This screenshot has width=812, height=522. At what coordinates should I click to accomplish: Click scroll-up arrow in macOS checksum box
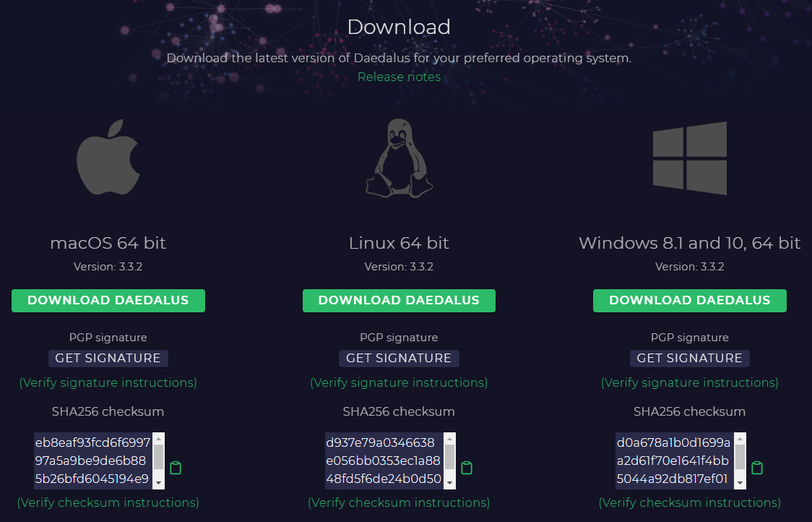tap(158, 439)
